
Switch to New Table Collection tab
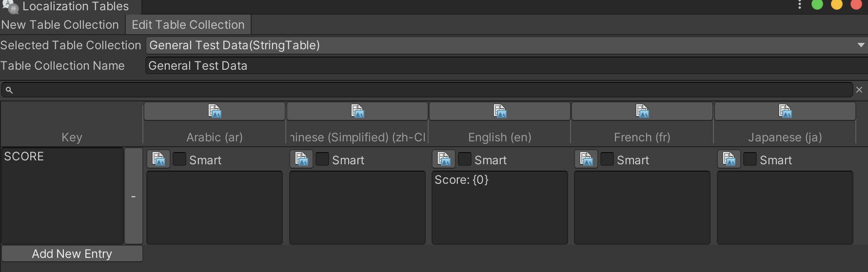point(60,25)
